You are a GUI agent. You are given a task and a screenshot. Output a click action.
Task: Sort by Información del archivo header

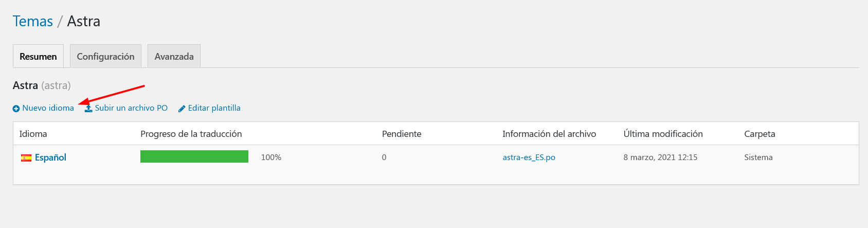click(x=549, y=134)
